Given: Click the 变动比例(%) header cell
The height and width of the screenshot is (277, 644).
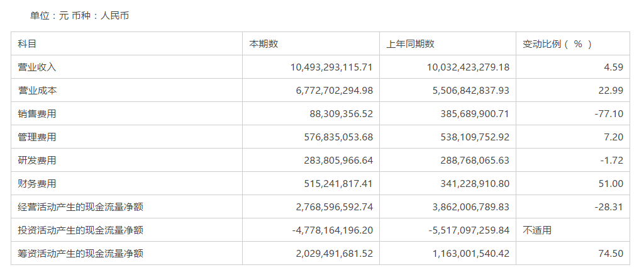Looking at the screenshot, I should pyautogui.click(x=557, y=44).
